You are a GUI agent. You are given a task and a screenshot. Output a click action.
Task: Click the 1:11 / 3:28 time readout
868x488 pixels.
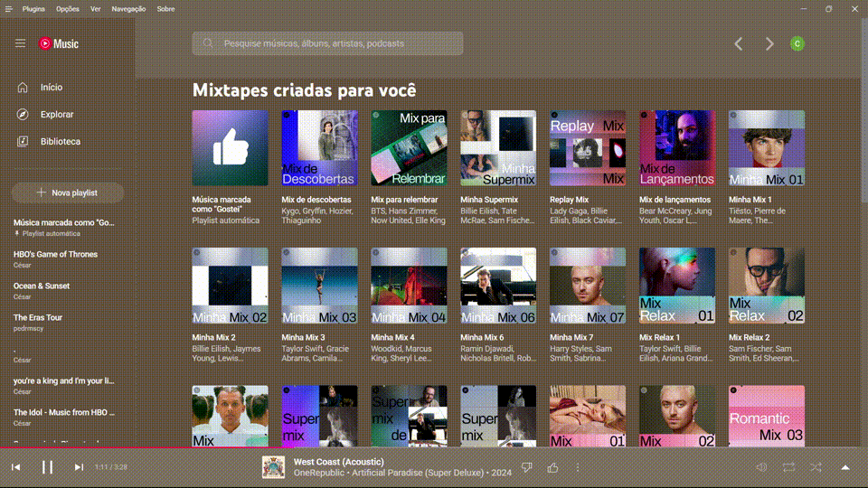point(110,467)
